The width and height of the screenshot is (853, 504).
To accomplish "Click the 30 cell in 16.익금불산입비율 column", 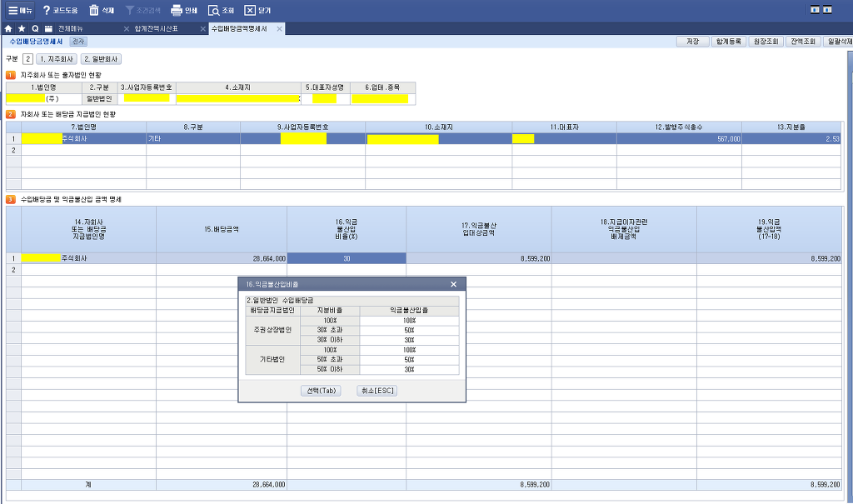I will pos(347,258).
